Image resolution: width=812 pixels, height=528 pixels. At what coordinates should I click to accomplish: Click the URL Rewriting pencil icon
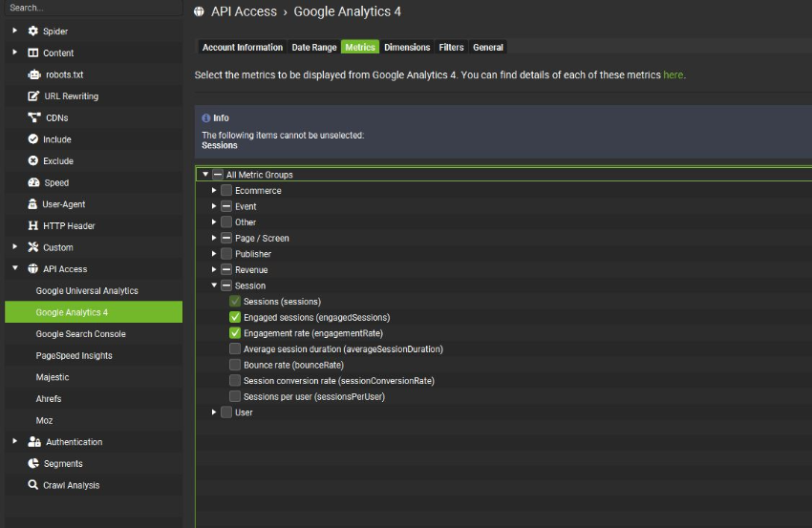click(x=33, y=95)
